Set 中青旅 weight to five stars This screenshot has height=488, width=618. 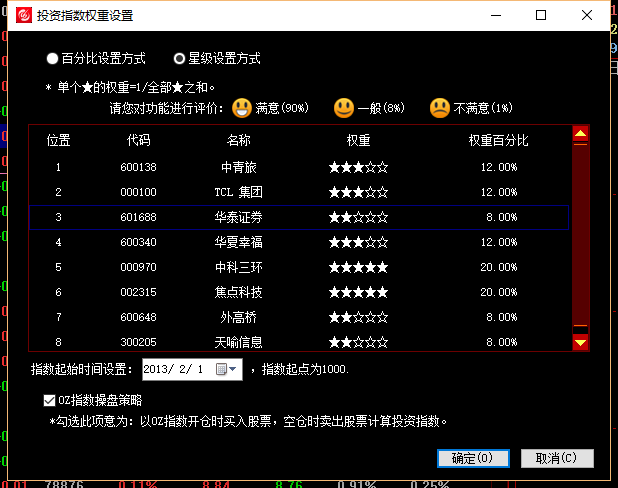point(382,167)
